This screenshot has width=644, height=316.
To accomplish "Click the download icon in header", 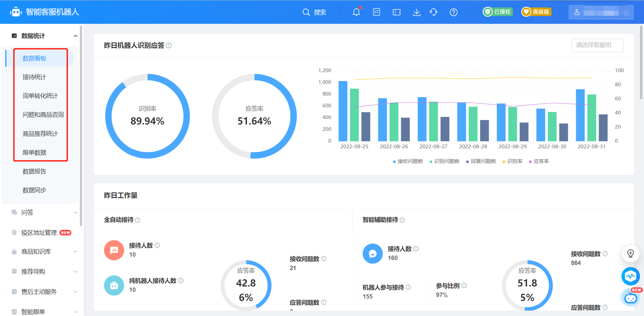I will coord(417,12).
